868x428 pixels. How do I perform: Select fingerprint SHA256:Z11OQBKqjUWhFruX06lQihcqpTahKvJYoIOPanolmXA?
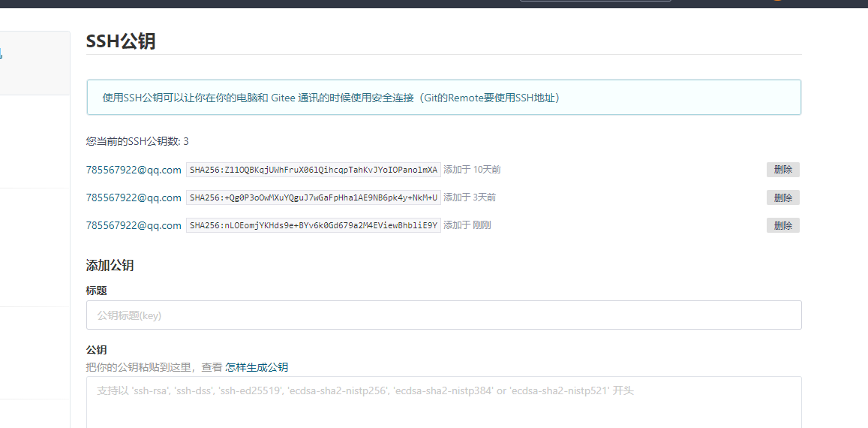pyautogui.click(x=314, y=170)
